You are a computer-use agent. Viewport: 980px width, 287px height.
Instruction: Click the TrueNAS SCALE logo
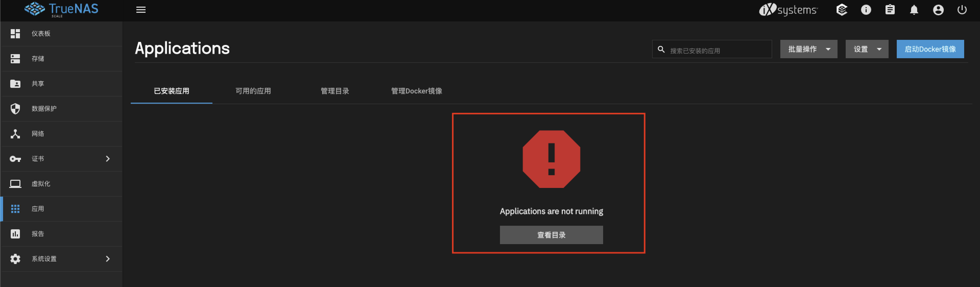(x=61, y=9)
